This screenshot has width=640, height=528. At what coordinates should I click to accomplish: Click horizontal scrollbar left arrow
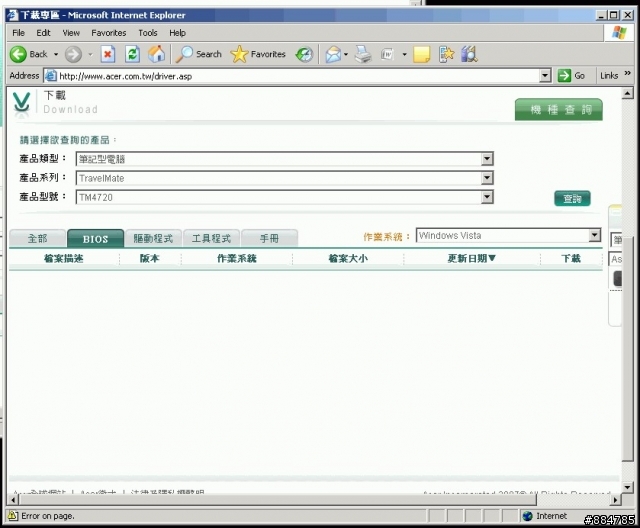[14, 499]
